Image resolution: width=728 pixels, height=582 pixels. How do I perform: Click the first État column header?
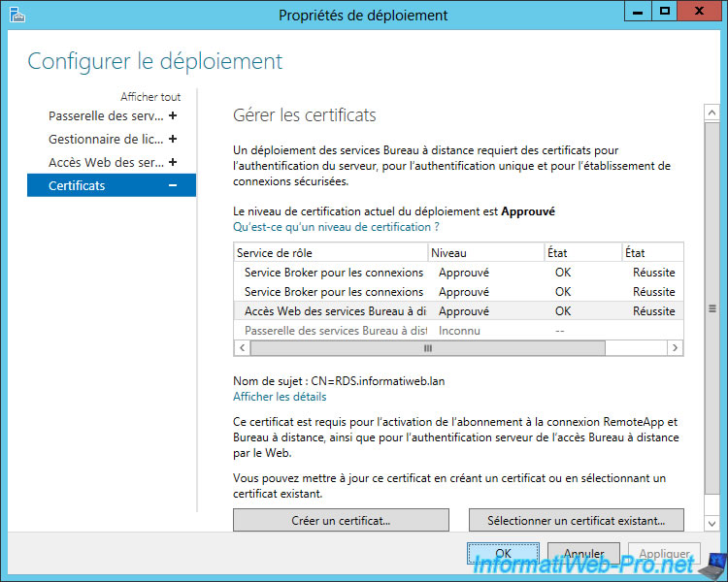point(582,253)
